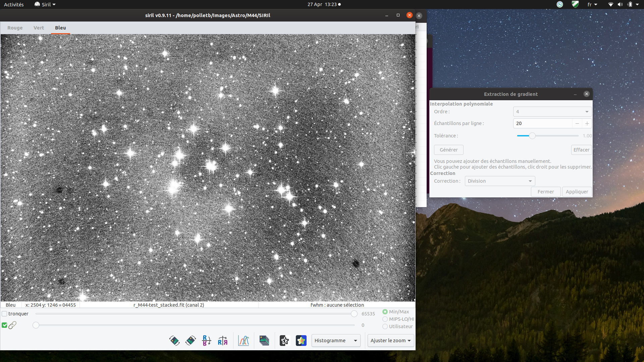644x362 pixels.
Task: Click the rotate image right icon
Action: [x=191, y=341]
